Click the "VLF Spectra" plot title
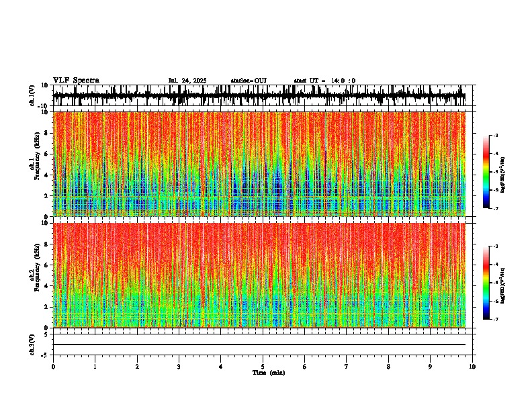This screenshot has height=411, width=532. tap(76, 81)
